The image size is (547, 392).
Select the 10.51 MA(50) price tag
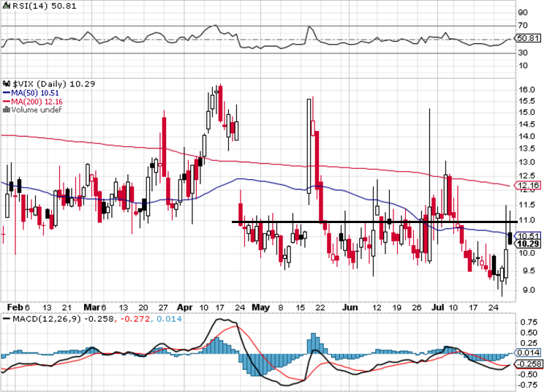click(x=527, y=235)
